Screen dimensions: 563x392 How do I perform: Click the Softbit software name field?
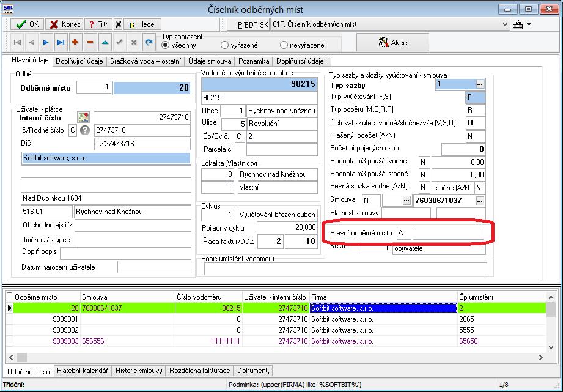106,158
